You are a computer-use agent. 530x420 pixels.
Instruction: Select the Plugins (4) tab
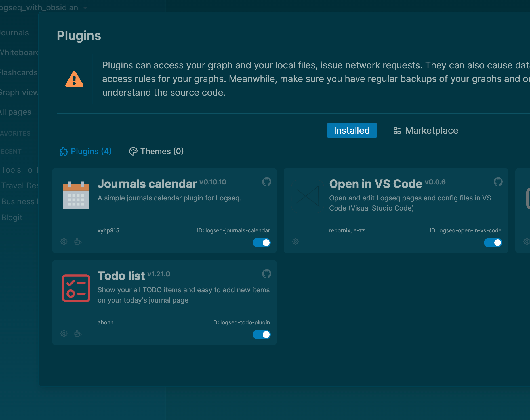85,151
